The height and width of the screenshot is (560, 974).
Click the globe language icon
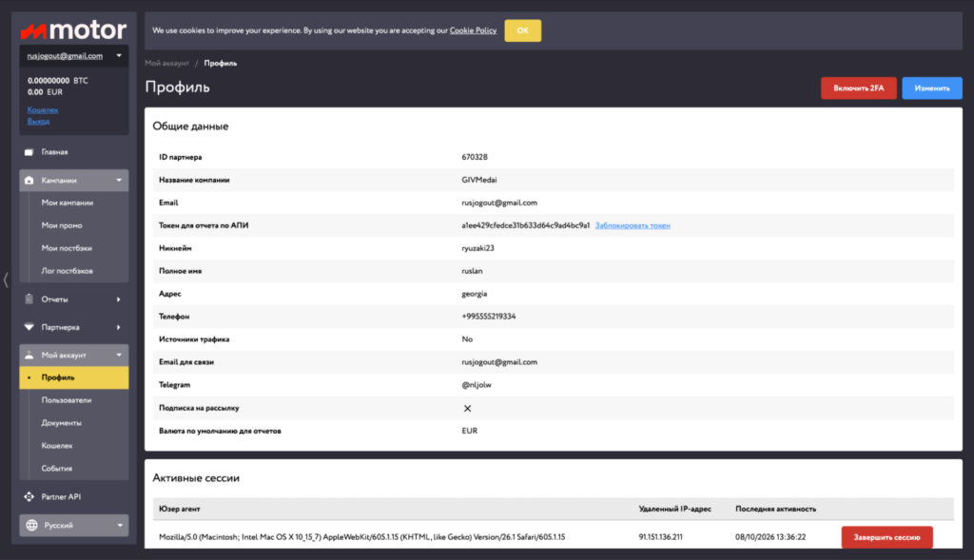pos(31,525)
